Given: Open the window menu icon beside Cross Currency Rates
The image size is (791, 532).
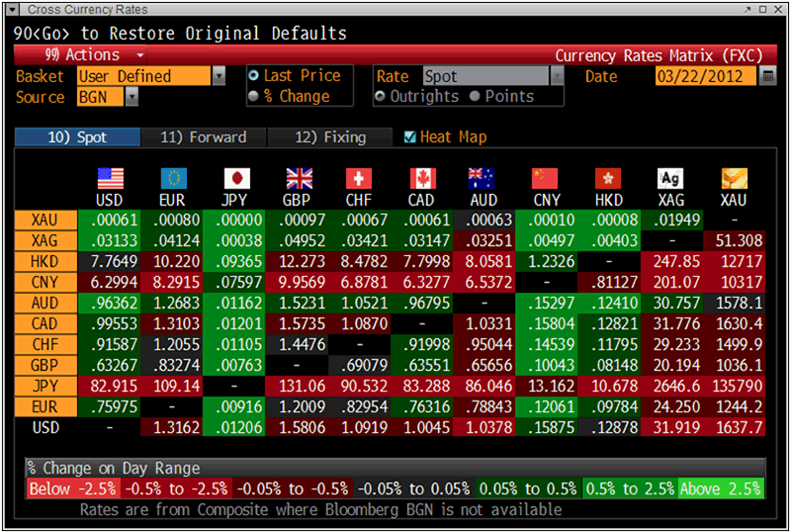Looking at the screenshot, I should click(x=13, y=9).
